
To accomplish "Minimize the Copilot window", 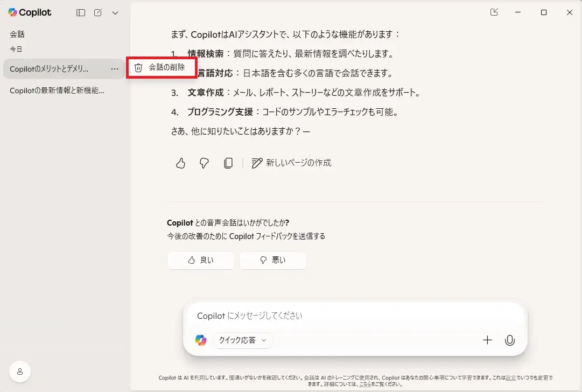I will tap(518, 12).
